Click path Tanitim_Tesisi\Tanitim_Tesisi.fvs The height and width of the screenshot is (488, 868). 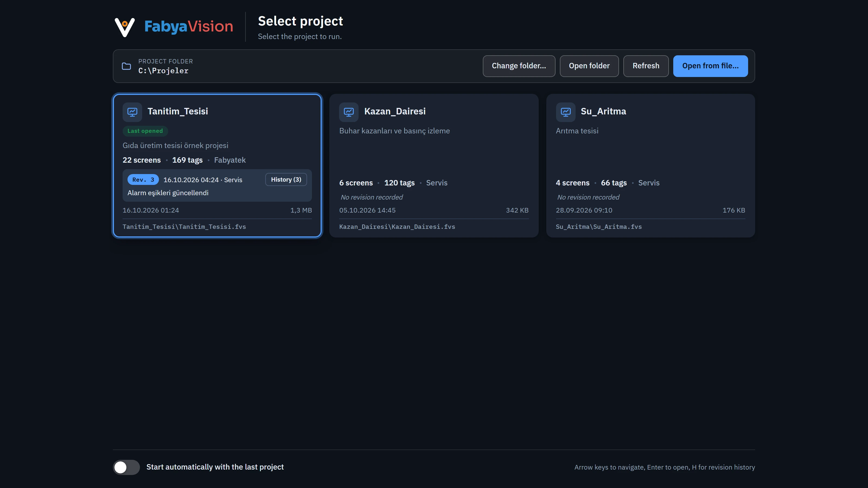[x=184, y=227]
